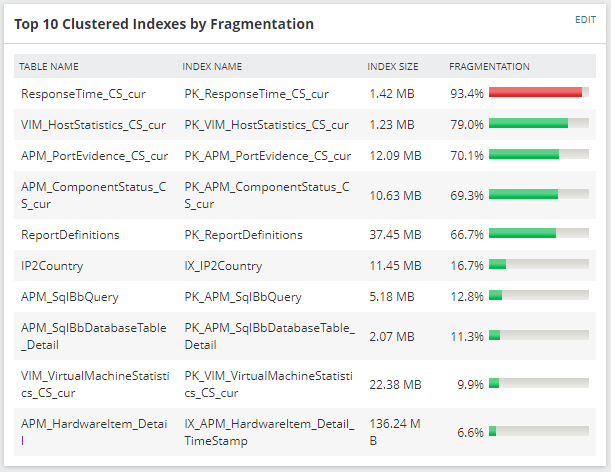The width and height of the screenshot is (611, 472).
Task: Click the PK_APM_SqlBbDatabaseTable_Detail index name
Action: click(x=270, y=336)
